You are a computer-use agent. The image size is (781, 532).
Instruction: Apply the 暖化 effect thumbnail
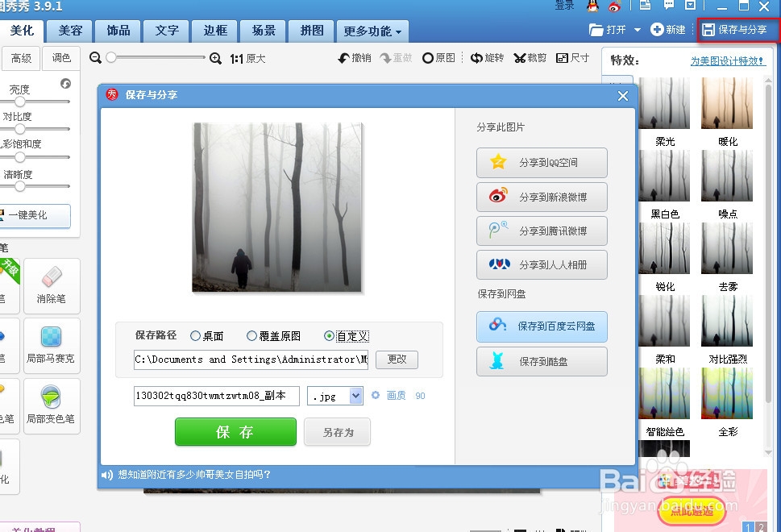pos(727,103)
